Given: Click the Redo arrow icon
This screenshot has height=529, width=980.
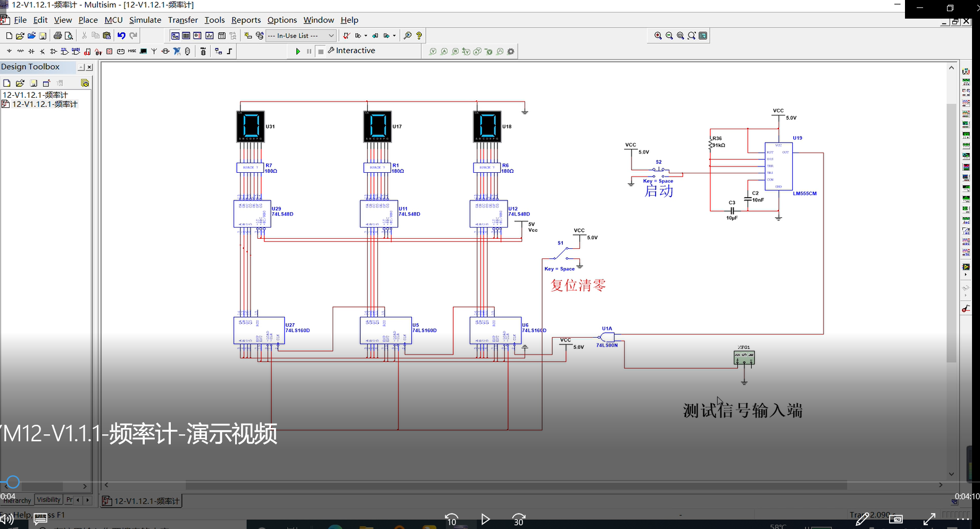Looking at the screenshot, I should pos(134,36).
